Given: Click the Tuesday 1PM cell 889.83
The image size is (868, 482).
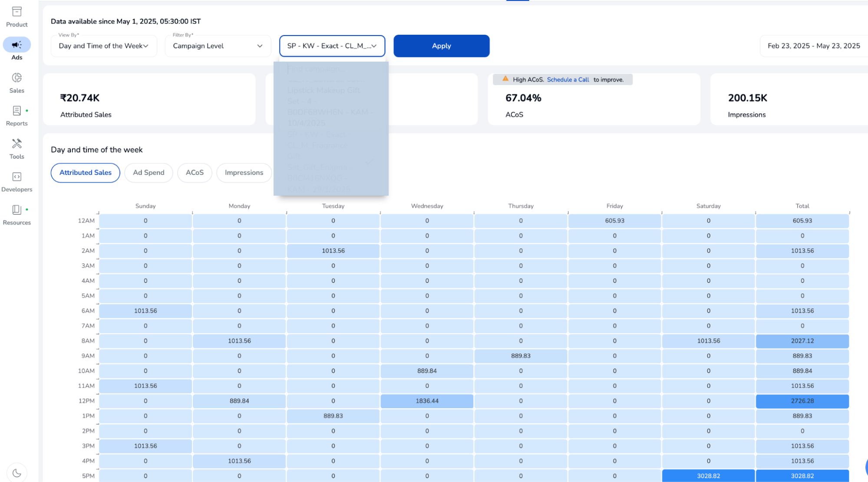Looking at the screenshot, I should point(333,416).
